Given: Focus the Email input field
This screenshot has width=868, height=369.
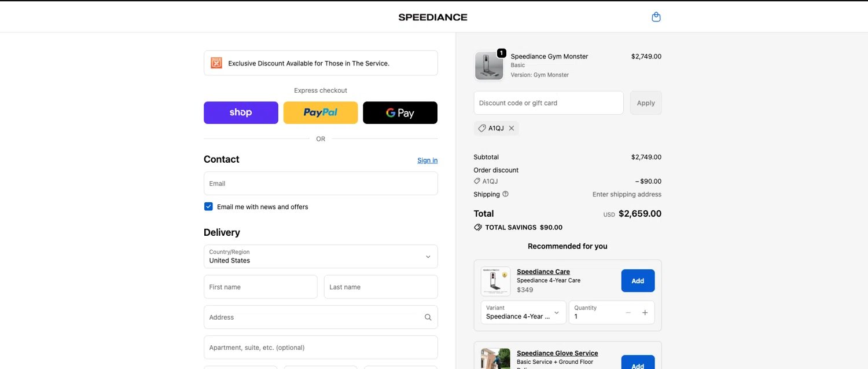Looking at the screenshot, I should pyautogui.click(x=321, y=184).
